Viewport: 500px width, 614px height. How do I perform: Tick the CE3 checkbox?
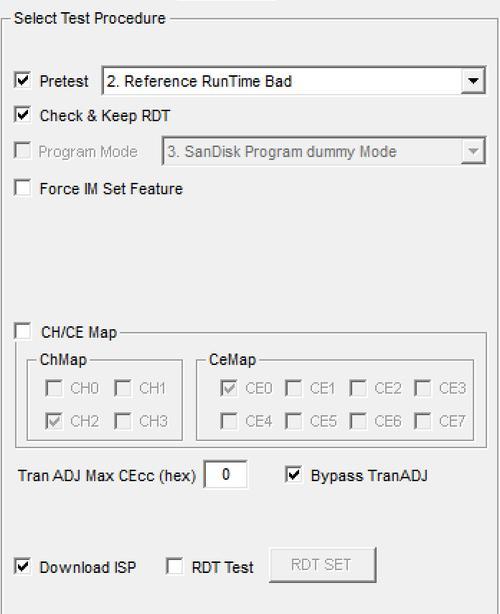(x=422, y=388)
